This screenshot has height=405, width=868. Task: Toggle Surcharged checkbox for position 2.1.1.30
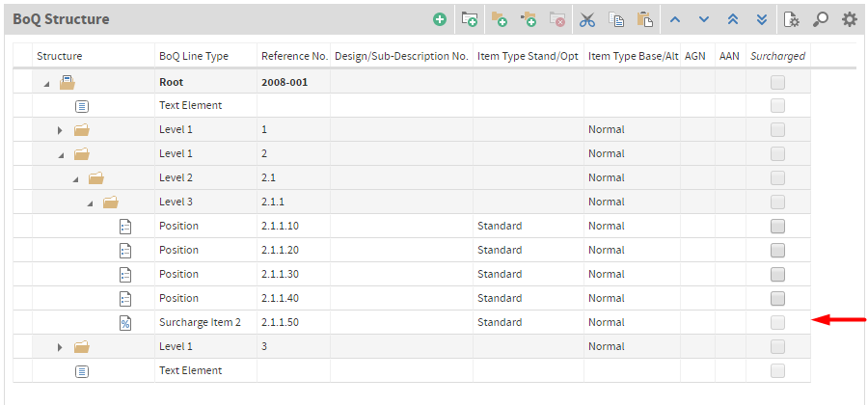click(777, 274)
